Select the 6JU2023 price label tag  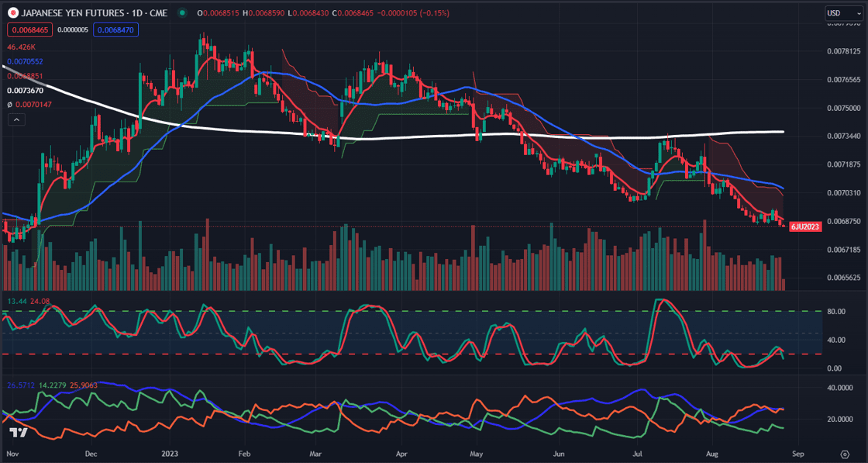pyautogui.click(x=805, y=226)
